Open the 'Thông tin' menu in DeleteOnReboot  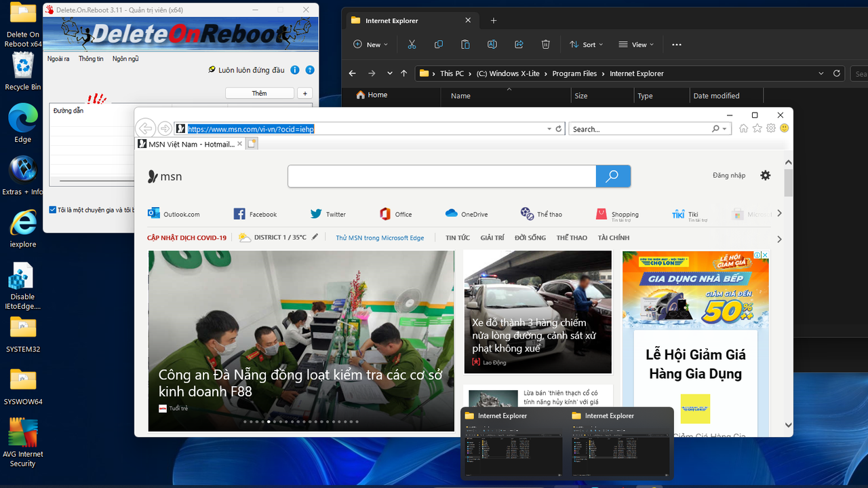[x=91, y=58]
